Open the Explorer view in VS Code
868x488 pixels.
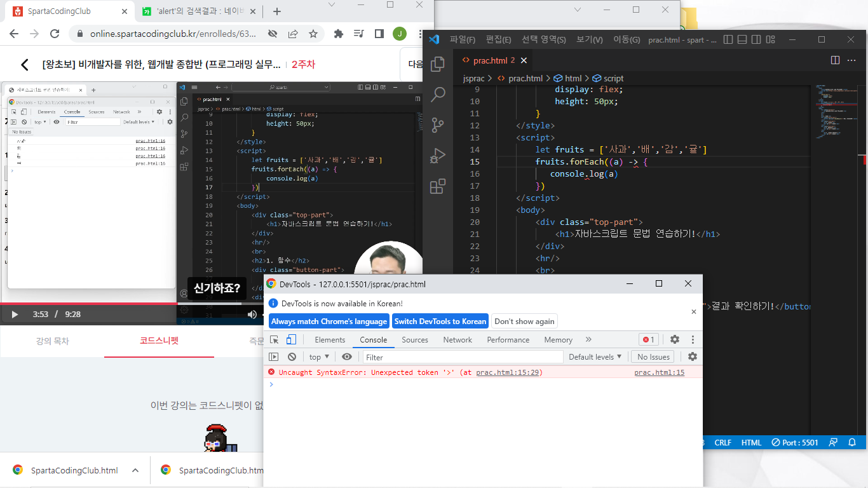[x=438, y=64]
